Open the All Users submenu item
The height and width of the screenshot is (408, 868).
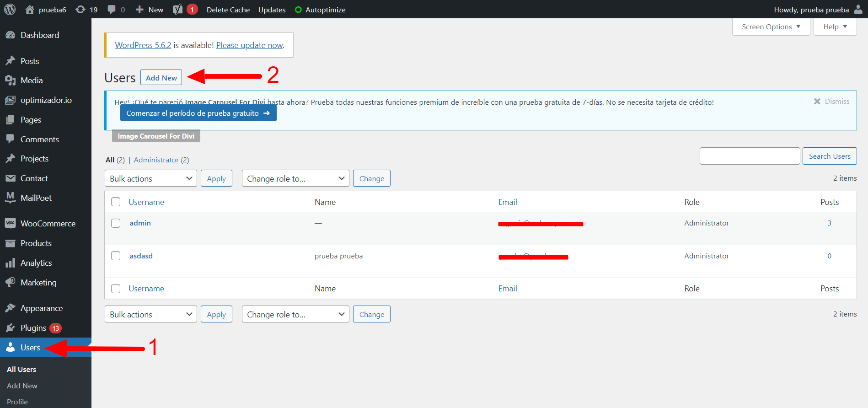click(x=21, y=370)
